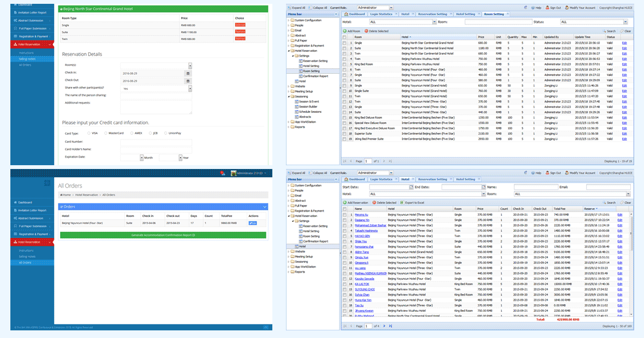Screen dimensions: 644x338
Task: Open Status filter dropdown in Room Setting panel
Action: pos(625,22)
